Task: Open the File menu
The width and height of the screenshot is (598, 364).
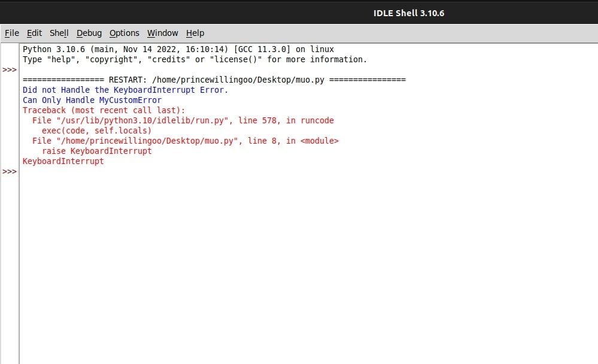Action: (11, 33)
